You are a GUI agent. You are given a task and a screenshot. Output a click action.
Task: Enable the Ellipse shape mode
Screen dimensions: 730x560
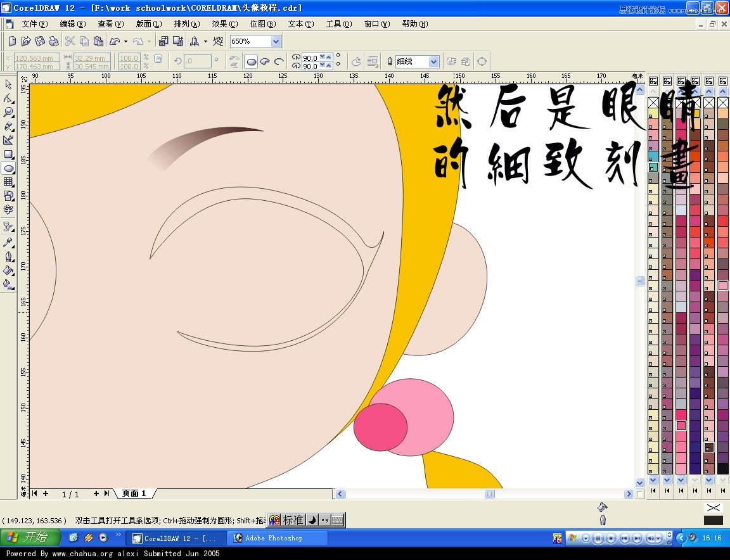[252, 61]
